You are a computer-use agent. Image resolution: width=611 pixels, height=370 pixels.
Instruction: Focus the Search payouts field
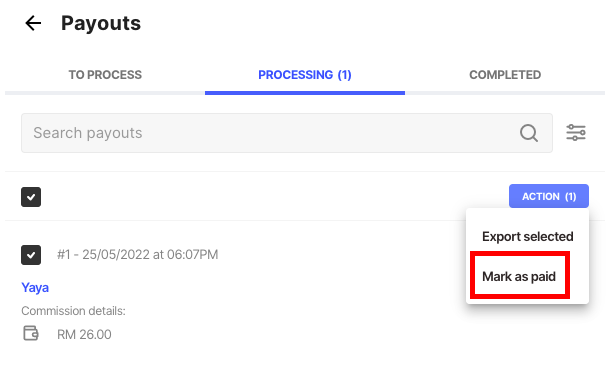(x=287, y=133)
